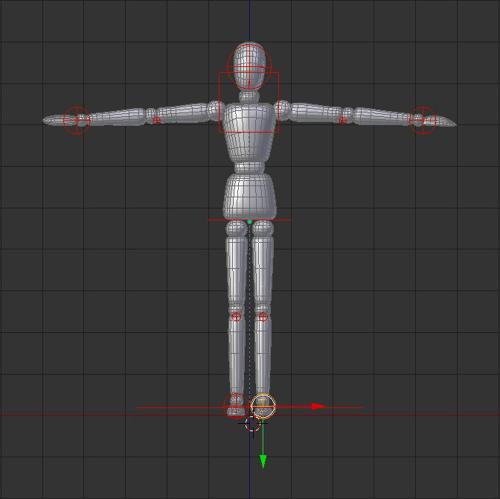This screenshot has width=500, height=499.
Task: Click the horizontal red hip control line
Action: pos(250,220)
